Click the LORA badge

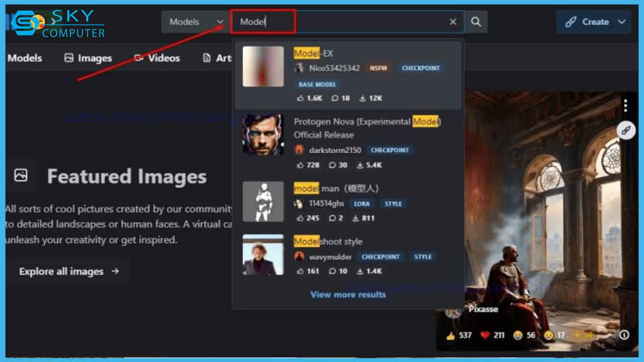coord(361,204)
